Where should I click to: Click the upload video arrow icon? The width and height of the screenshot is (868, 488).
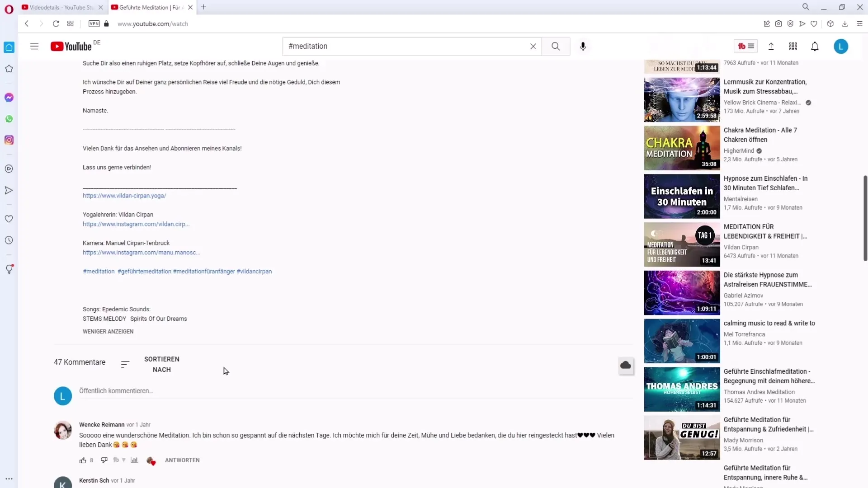tap(771, 46)
